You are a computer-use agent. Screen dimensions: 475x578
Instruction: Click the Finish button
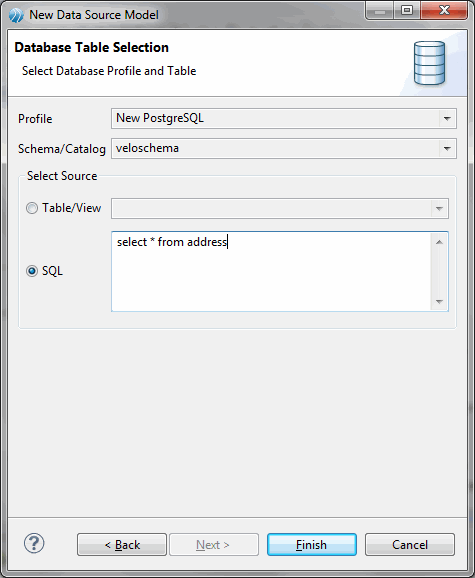(312, 544)
